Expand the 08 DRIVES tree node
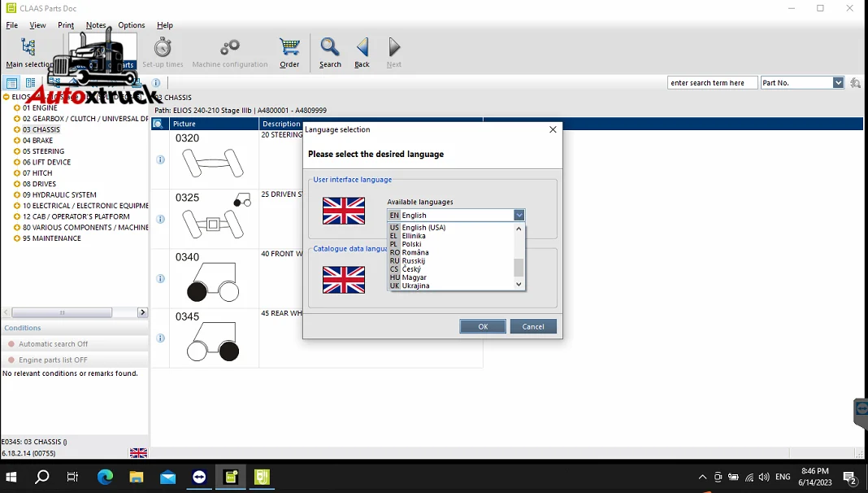The image size is (868, 493). [16, 184]
